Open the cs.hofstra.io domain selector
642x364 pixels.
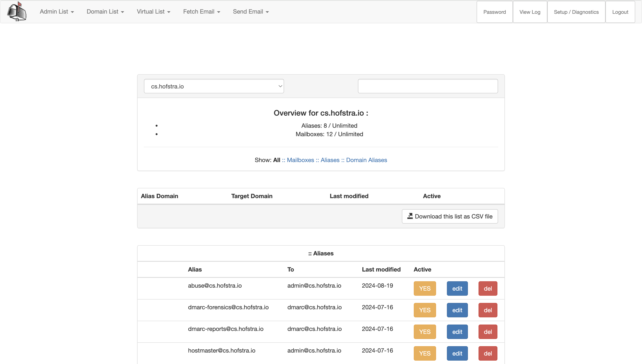pyautogui.click(x=214, y=86)
